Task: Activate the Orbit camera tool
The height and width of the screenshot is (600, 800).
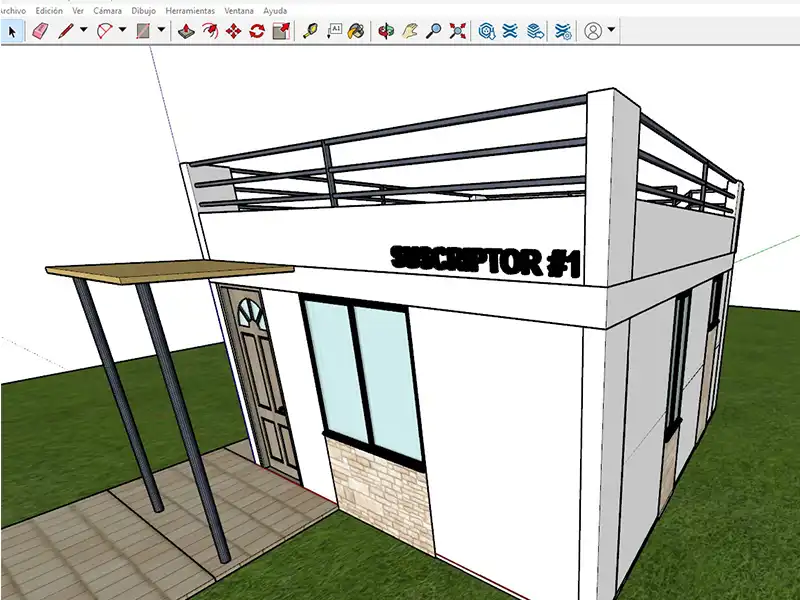Action: point(385,31)
